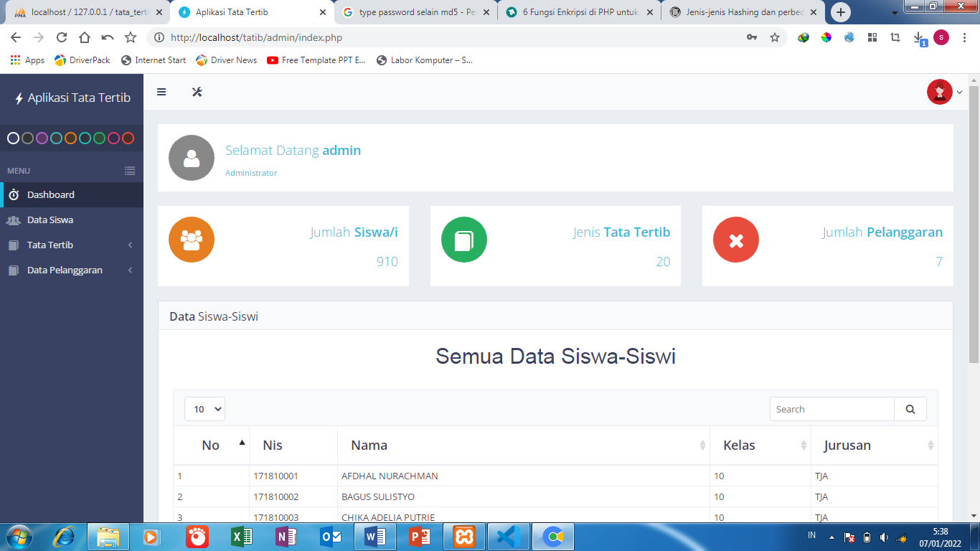Click the red Jumlah Pelanggaran X icon
The image size is (980, 551).
tap(736, 240)
